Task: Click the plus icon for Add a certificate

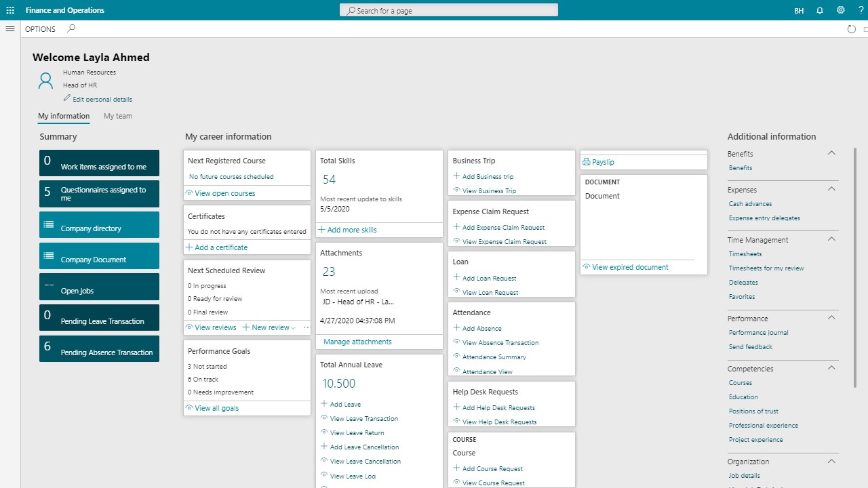Action: (x=189, y=247)
